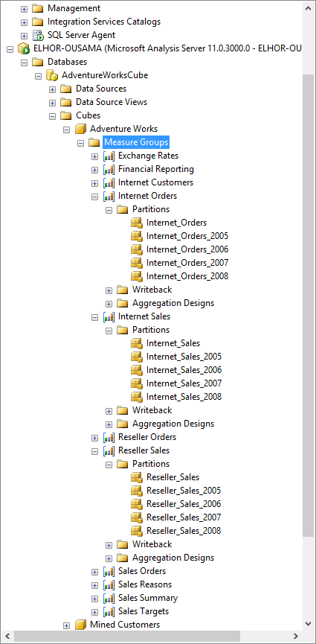This screenshot has height=644, width=316.
Task: Select the Internet_Sales partition
Action: 173,343
